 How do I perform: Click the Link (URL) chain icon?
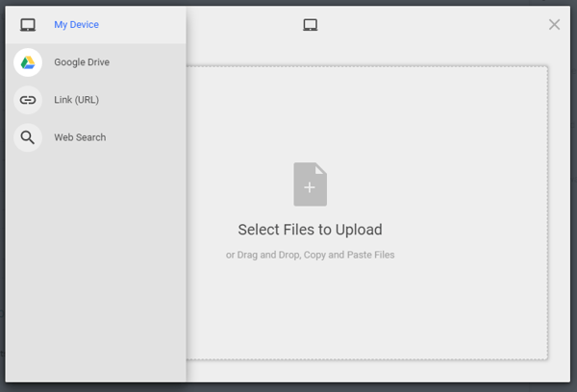pos(28,100)
